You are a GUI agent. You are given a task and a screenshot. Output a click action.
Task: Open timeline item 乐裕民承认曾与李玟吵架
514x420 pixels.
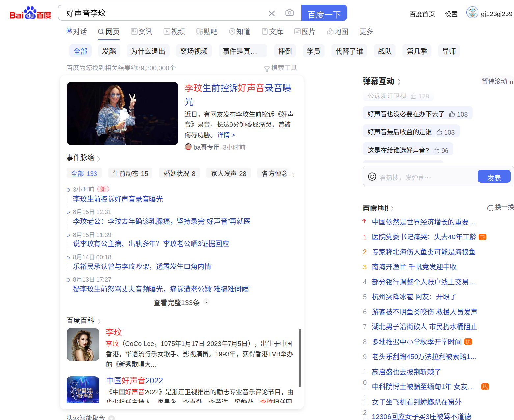pos(142,266)
